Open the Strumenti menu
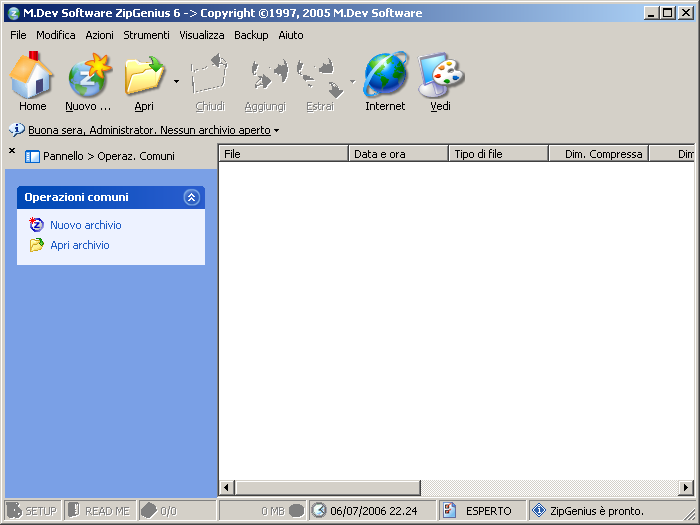 [x=146, y=35]
